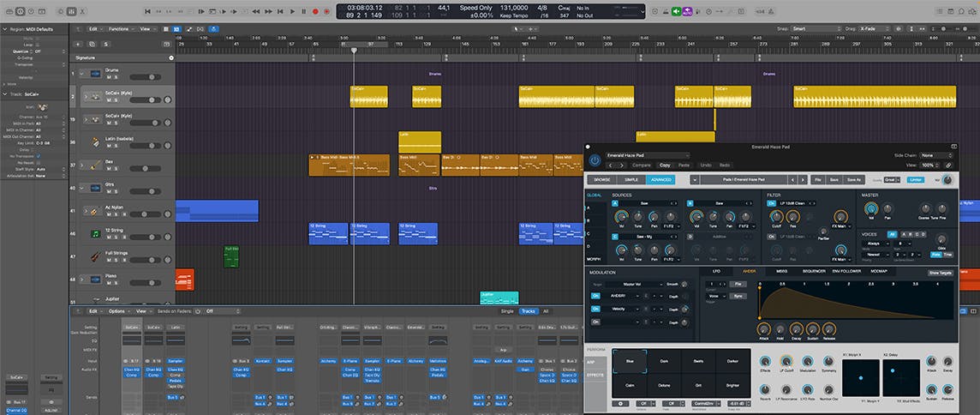
Task: Toggle the first Filter On button
Action: pos(771,203)
